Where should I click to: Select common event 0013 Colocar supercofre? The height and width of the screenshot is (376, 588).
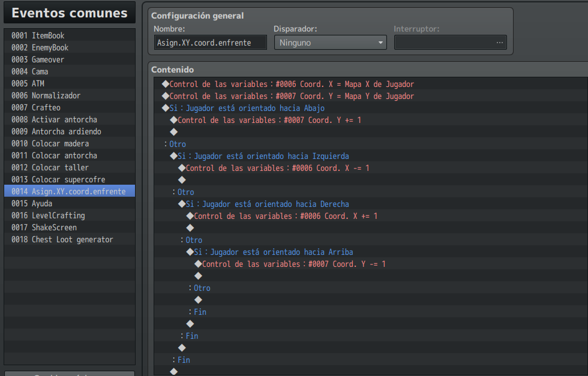pos(70,179)
